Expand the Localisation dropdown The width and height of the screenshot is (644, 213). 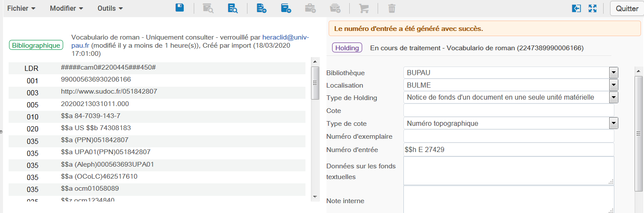point(613,85)
